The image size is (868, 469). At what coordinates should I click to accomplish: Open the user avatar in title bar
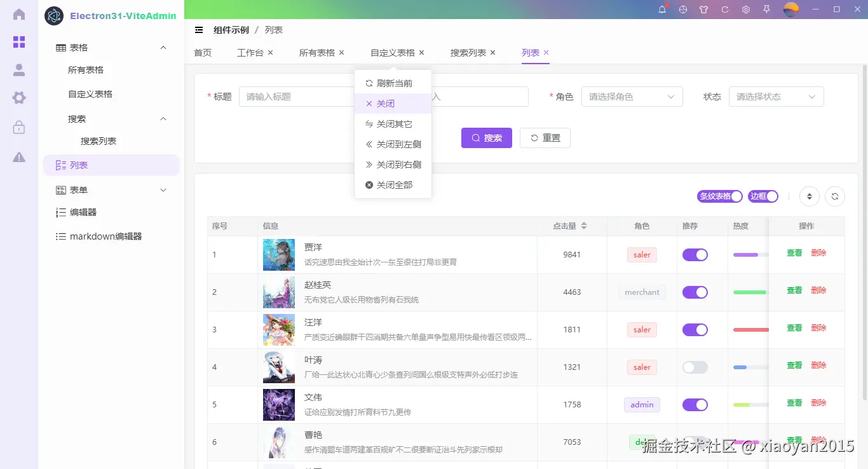tap(791, 10)
